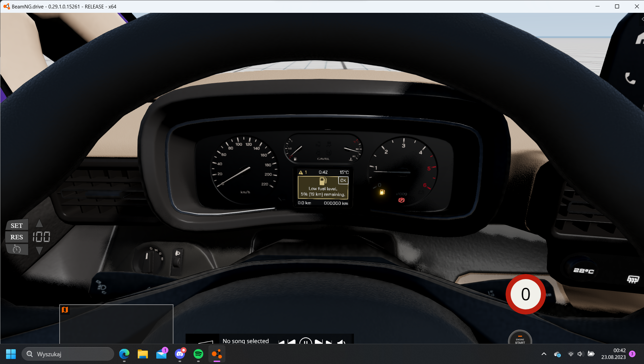The width and height of the screenshot is (644, 364).
Task: Open Microsoft Edge from taskbar
Action: coord(124,354)
